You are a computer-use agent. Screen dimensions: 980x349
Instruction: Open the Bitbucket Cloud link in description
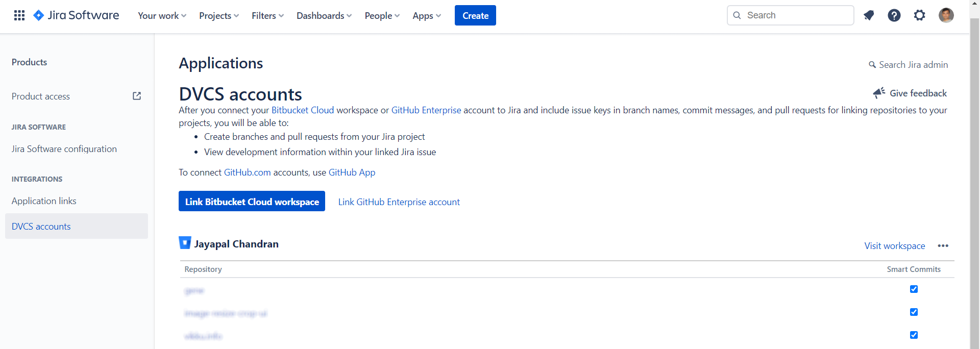(303, 110)
